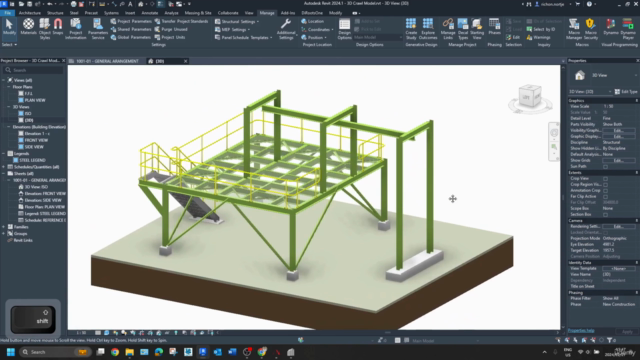The image size is (640, 360).
Task: Open the Architecture ribbon tab
Action: click(30, 13)
